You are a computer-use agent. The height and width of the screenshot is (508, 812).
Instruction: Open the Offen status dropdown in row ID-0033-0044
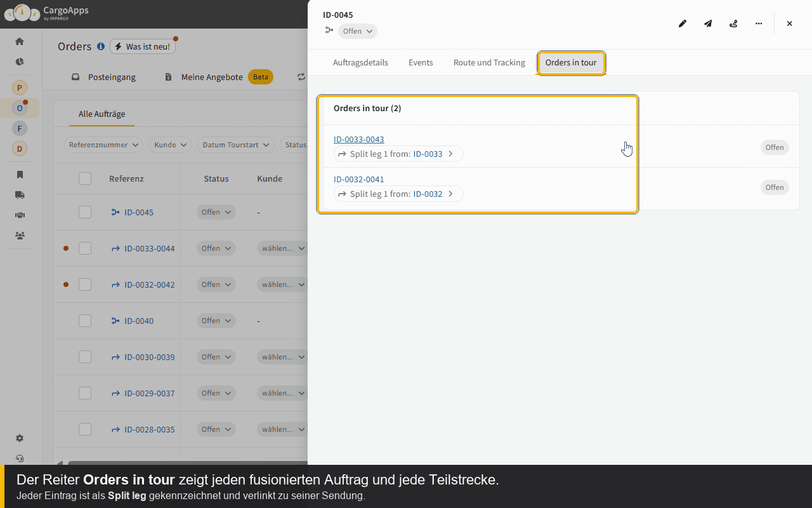tap(216, 248)
